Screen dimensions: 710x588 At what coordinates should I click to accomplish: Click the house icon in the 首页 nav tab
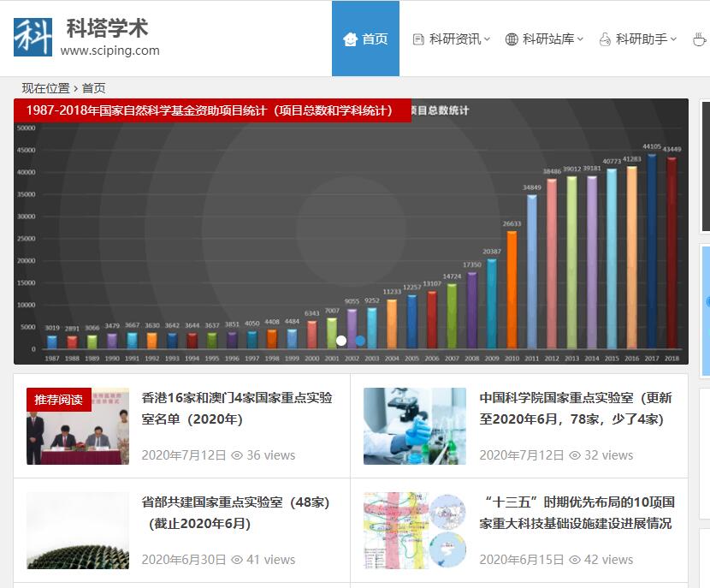[x=351, y=39]
